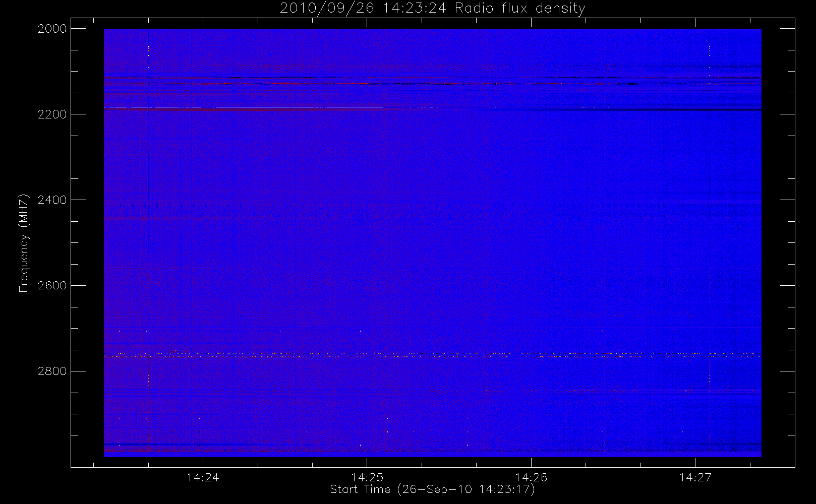Select the 2800 frequency tick label
The width and height of the screenshot is (816, 504).
52,371
